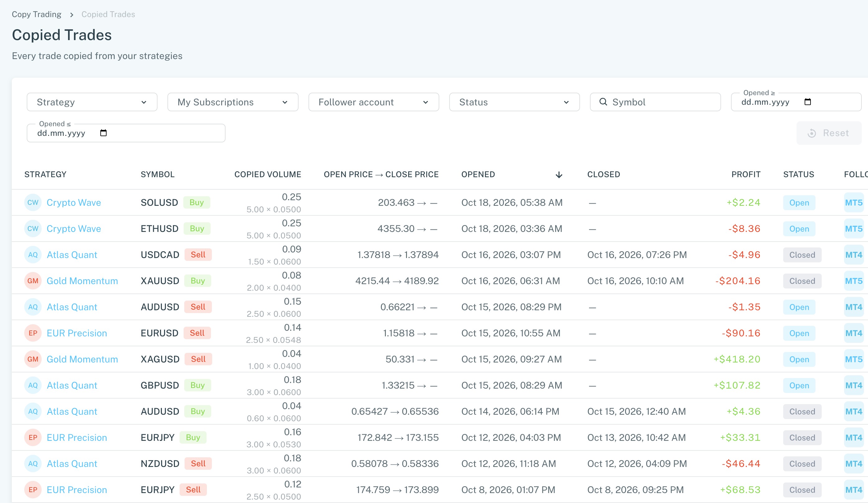The width and height of the screenshot is (868, 503).
Task: Go to Copy Trading breadcrumb
Action: click(37, 14)
